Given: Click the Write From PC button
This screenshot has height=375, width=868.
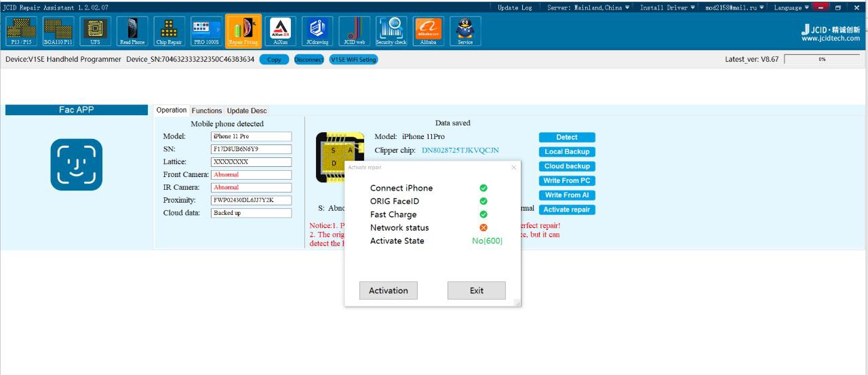Looking at the screenshot, I should point(567,180).
